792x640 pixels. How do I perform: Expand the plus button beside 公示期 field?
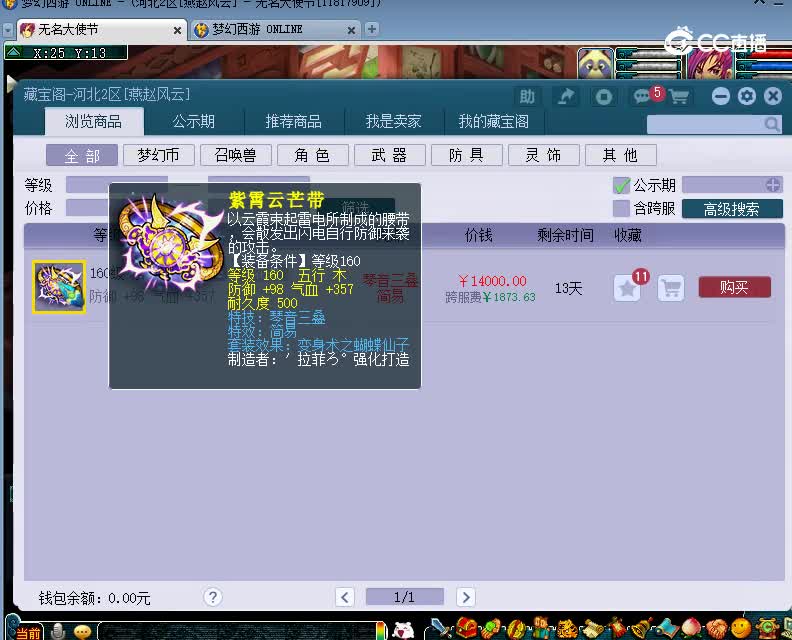click(772, 185)
